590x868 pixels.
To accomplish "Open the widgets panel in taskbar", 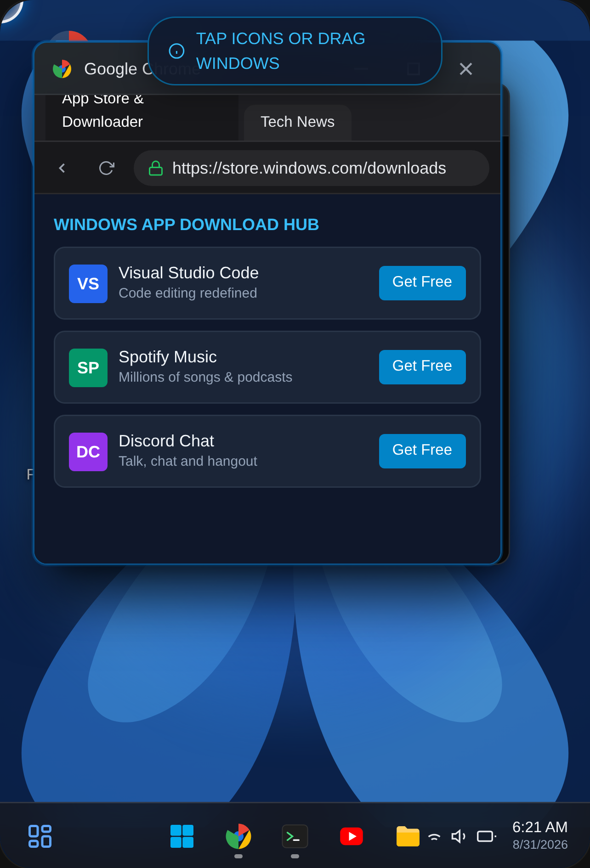I will click(40, 836).
